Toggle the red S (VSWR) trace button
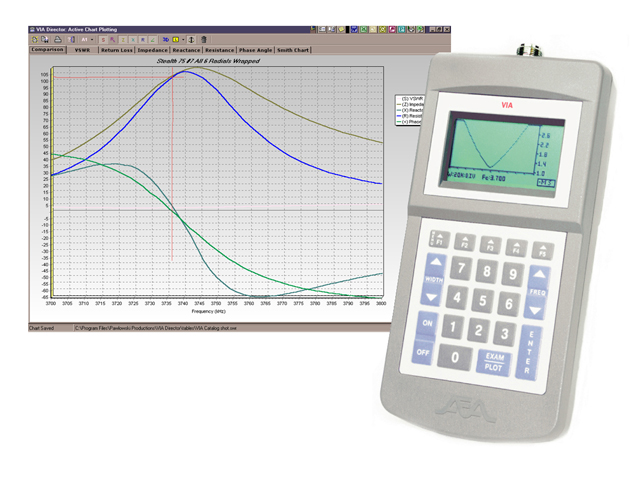This screenshot has width=640, height=480. [103, 40]
